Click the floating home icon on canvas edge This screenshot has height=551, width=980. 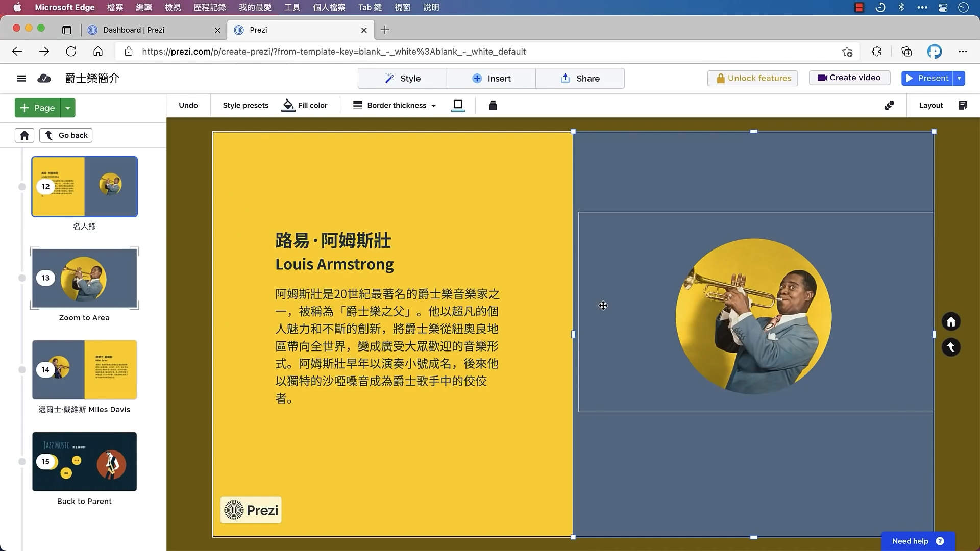coord(951,321)
